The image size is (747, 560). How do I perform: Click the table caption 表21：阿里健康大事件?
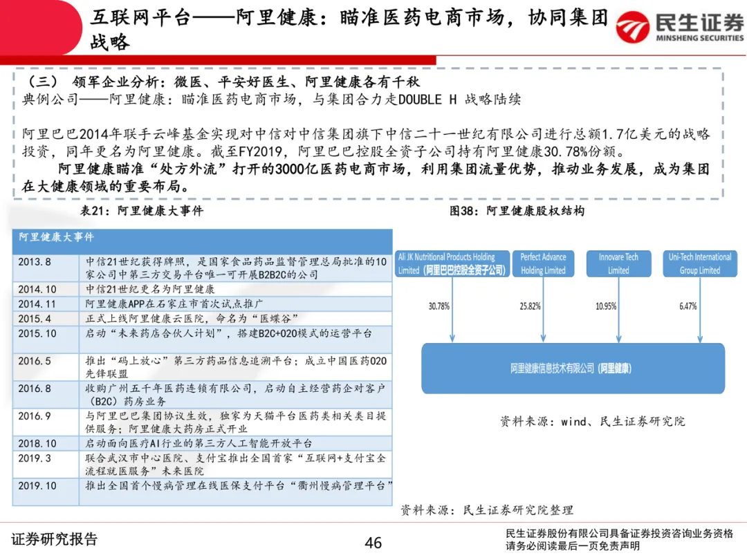click(x=142, y=210)
